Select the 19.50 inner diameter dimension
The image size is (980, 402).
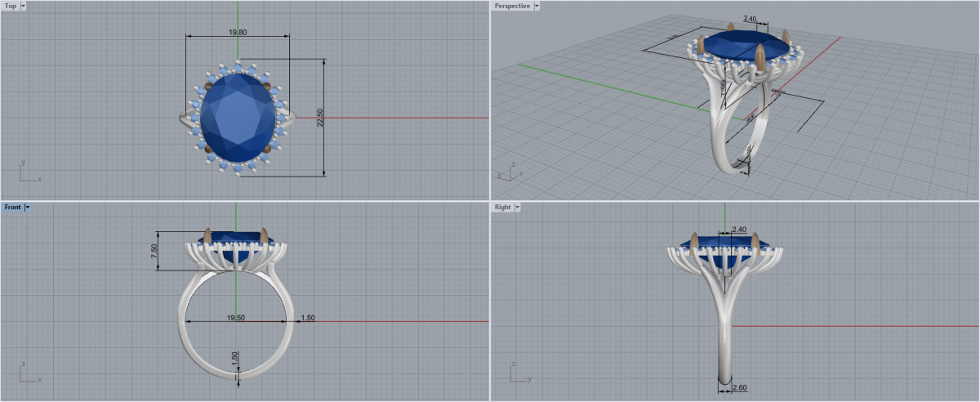pyautogui.click(x=235, y=318)
